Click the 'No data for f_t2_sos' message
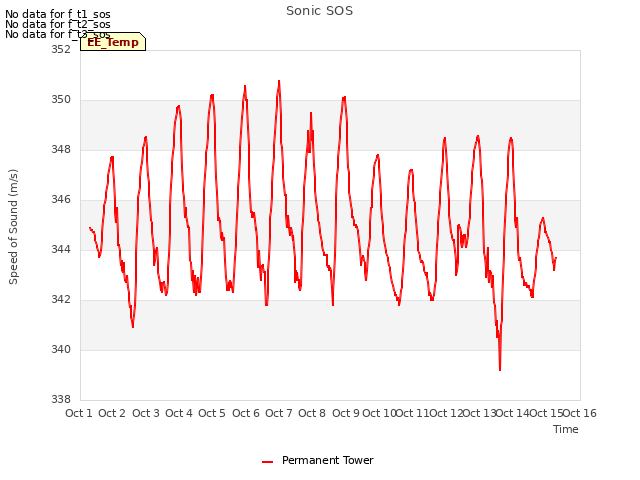The image size is (640, 480). pyautogui.click(x=58, y=24)
